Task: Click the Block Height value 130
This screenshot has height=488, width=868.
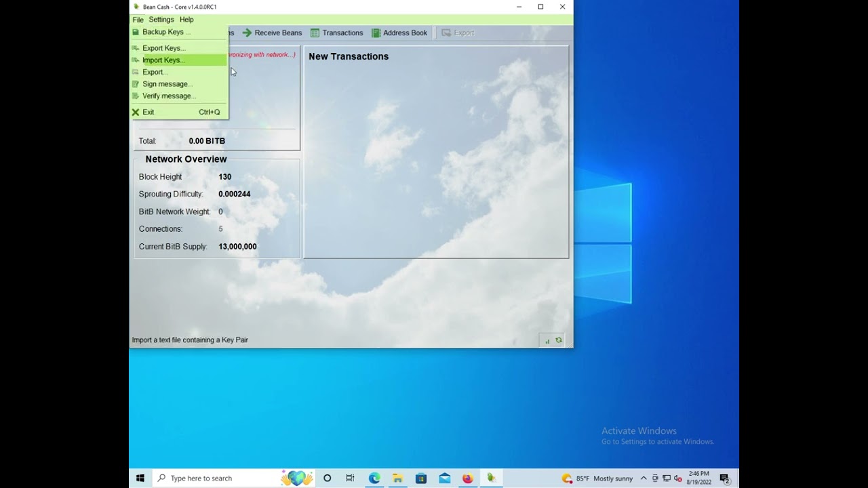Action: (x=225, y=177)
